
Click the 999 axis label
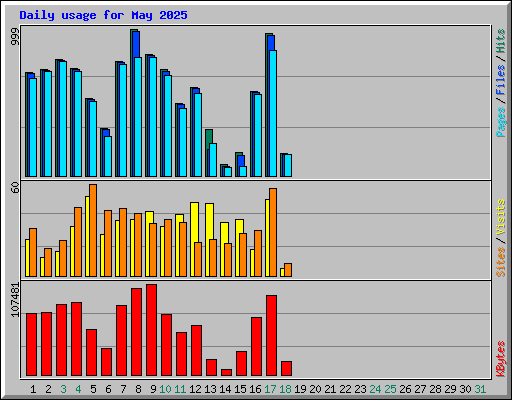(15, 37)
